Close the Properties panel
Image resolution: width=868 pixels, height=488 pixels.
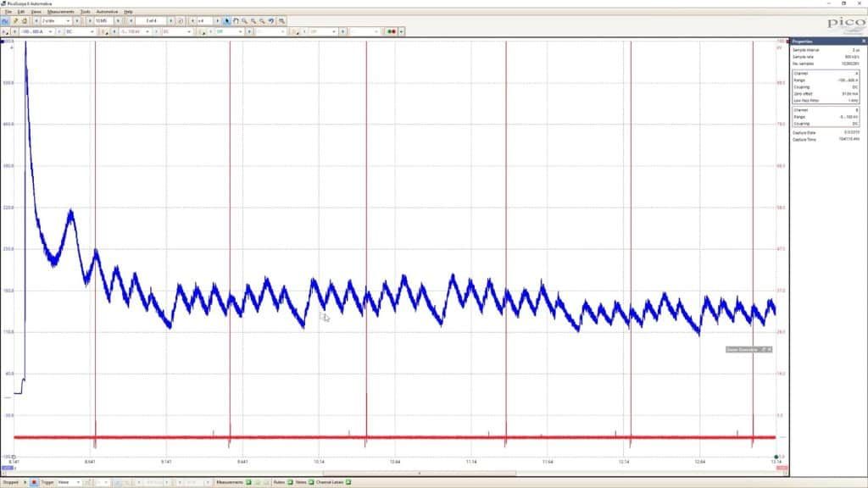coord(863,41)
